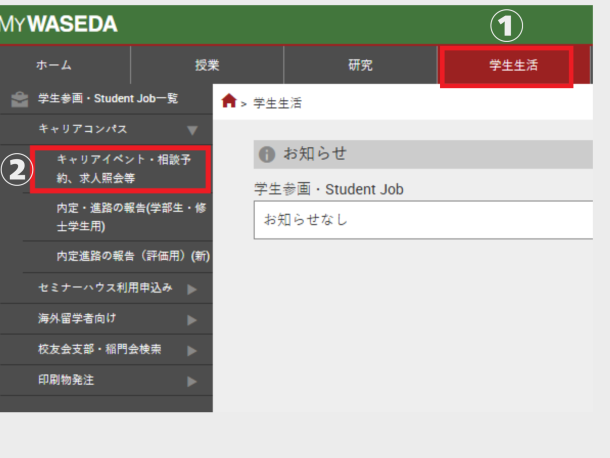Expand the セミナーハウス利用申込み arrow
This screenshot has height=458, width=610.
coord(192,289)
